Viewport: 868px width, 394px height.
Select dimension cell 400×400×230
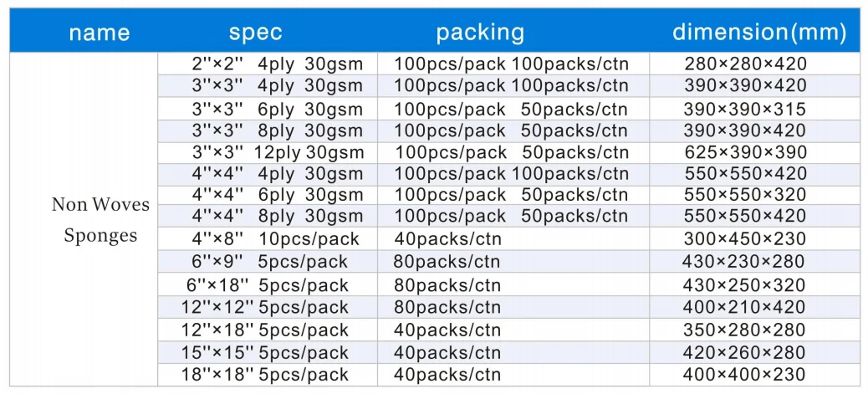(x=745, y=375)
